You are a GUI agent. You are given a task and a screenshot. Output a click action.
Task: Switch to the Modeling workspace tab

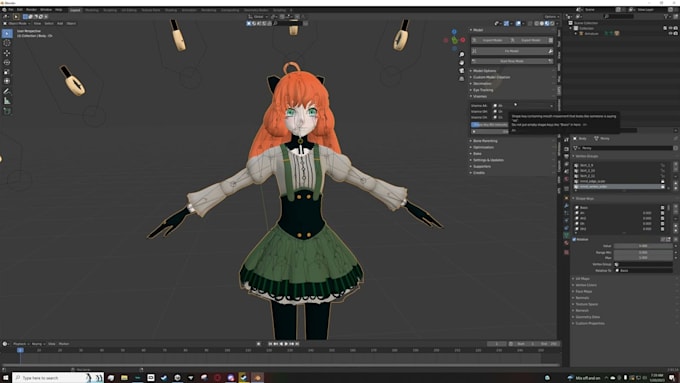point(92,10)
